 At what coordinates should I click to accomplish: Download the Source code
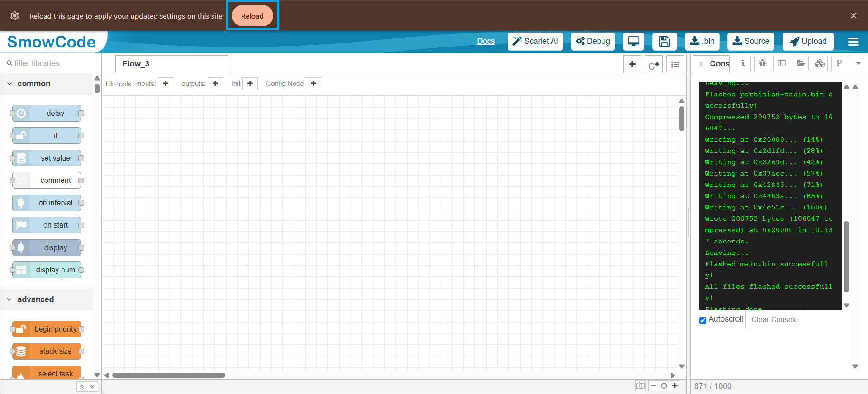tap(751, 41)
